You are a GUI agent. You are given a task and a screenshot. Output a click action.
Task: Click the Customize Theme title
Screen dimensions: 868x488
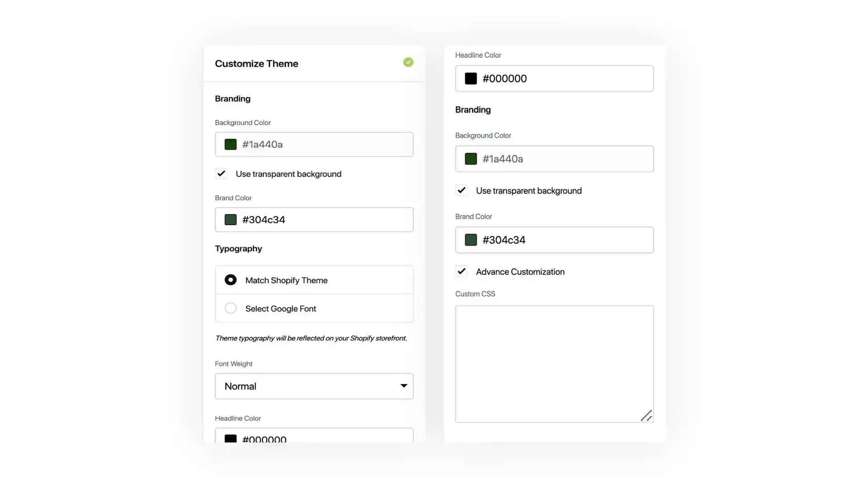(x=256, y=64)
